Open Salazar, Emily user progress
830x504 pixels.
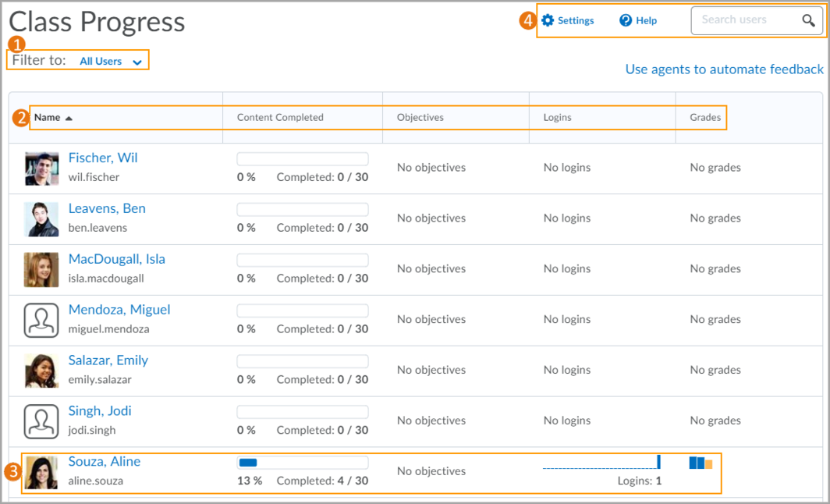pyautogui.click(x=108, y=360)
